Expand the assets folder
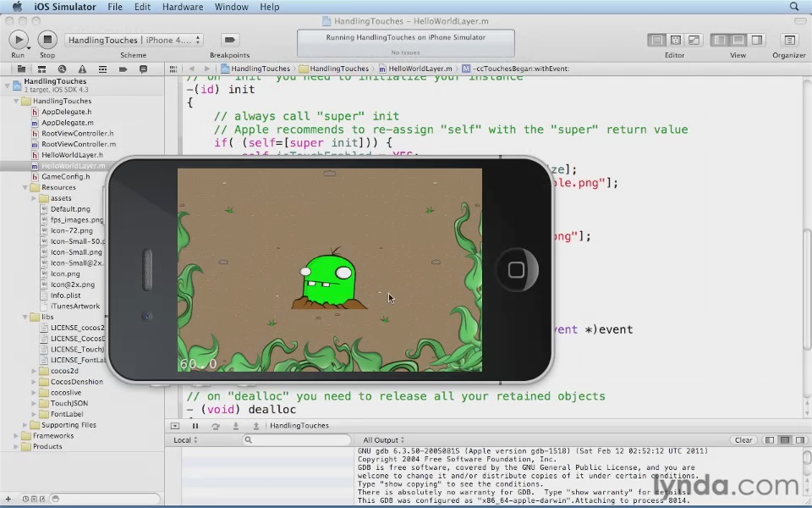The image size is (812, 508). 34,198
